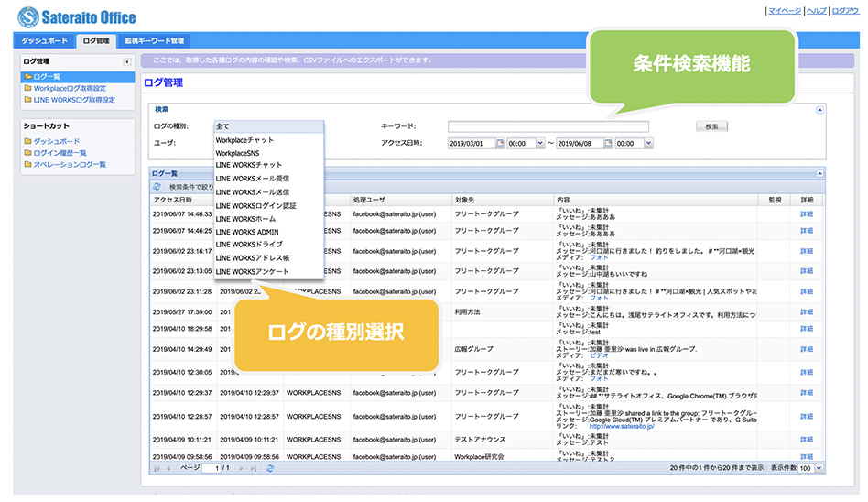Choose LINE WORKSメール受信 from the list
868x502 pixels.
point(268,179)
